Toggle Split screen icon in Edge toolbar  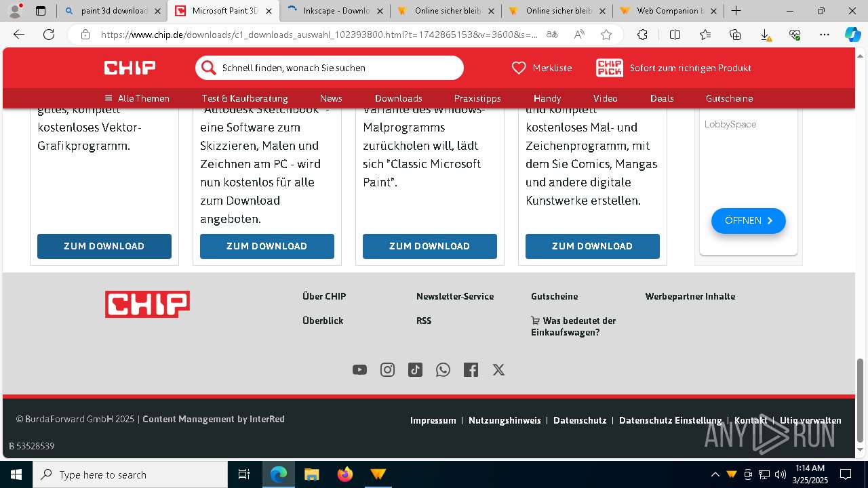click(675, 35)
